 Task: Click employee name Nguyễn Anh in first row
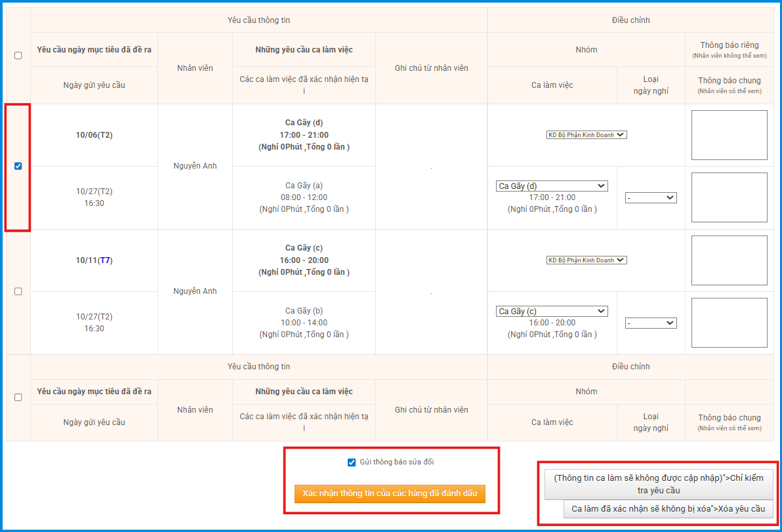[195, 166]
